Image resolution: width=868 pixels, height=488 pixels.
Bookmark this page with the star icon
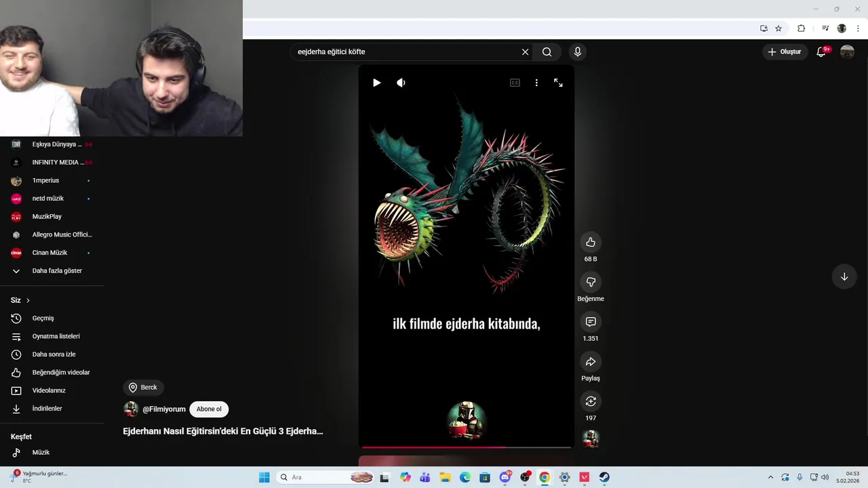pos(778,28)
